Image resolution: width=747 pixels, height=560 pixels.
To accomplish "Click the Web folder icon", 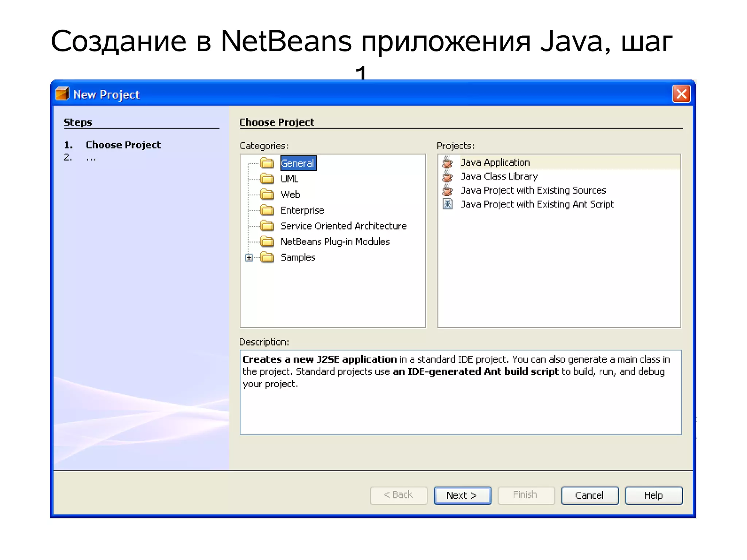I will 267,194.
